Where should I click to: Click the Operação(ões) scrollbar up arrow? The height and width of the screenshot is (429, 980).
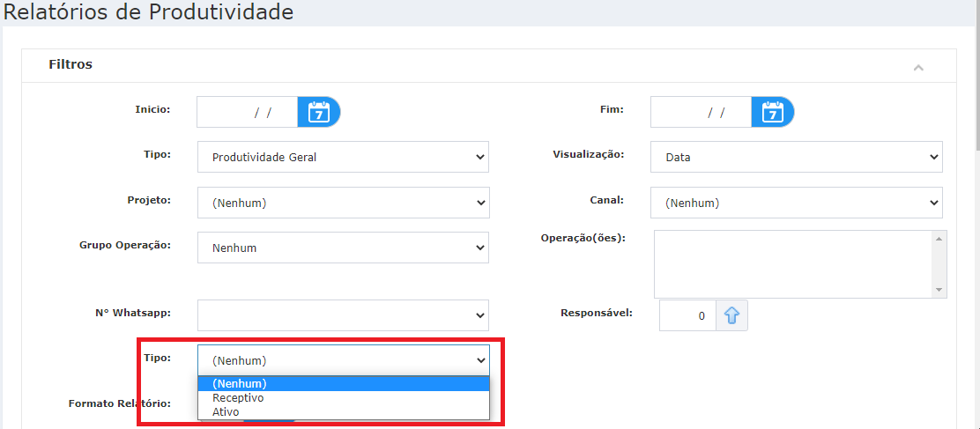(939, 238)
